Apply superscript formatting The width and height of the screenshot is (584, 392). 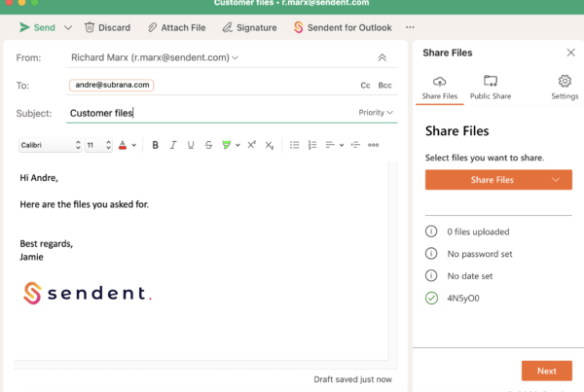251,145
